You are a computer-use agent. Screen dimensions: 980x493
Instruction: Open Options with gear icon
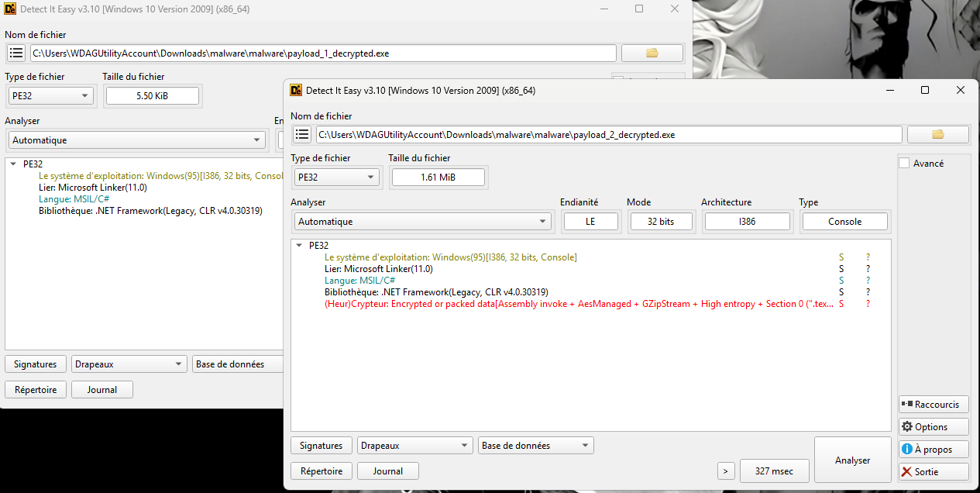[x=934, y=426]
